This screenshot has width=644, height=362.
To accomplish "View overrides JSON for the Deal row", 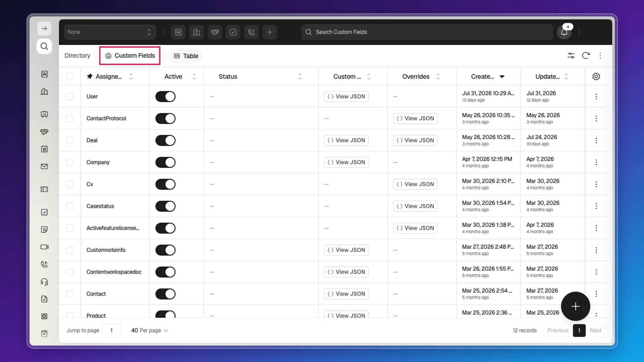I will pos(415,140).
